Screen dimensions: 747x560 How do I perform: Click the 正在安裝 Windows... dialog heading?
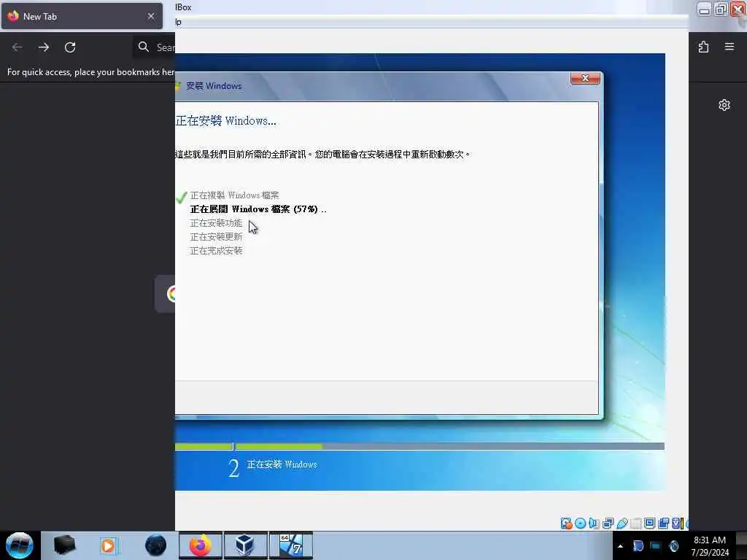coord(226,121)
